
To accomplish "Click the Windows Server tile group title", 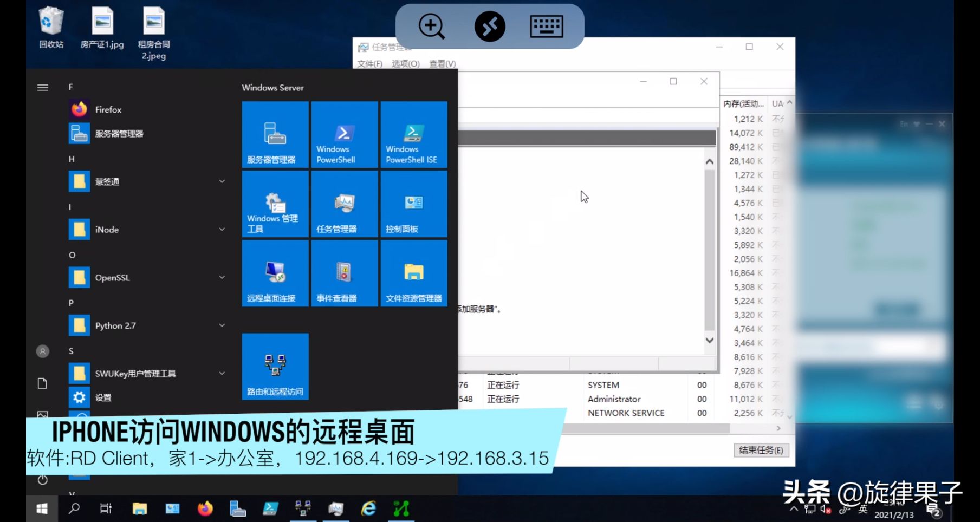I will [x=272, y=88].
